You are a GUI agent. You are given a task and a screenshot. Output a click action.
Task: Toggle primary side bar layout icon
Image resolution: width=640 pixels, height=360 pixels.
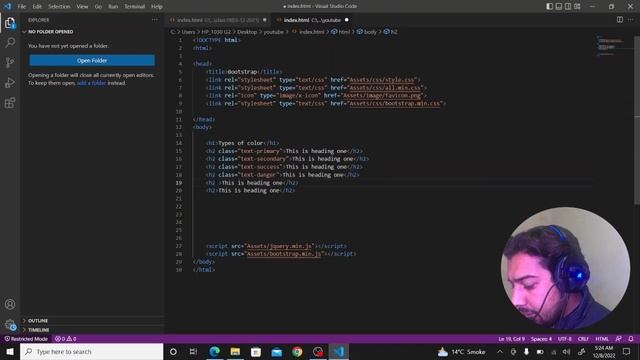click(x=549, y=6)
